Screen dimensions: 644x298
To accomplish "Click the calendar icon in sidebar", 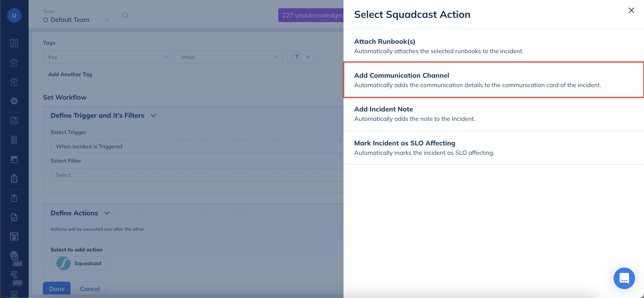I will tap(14, 159).
